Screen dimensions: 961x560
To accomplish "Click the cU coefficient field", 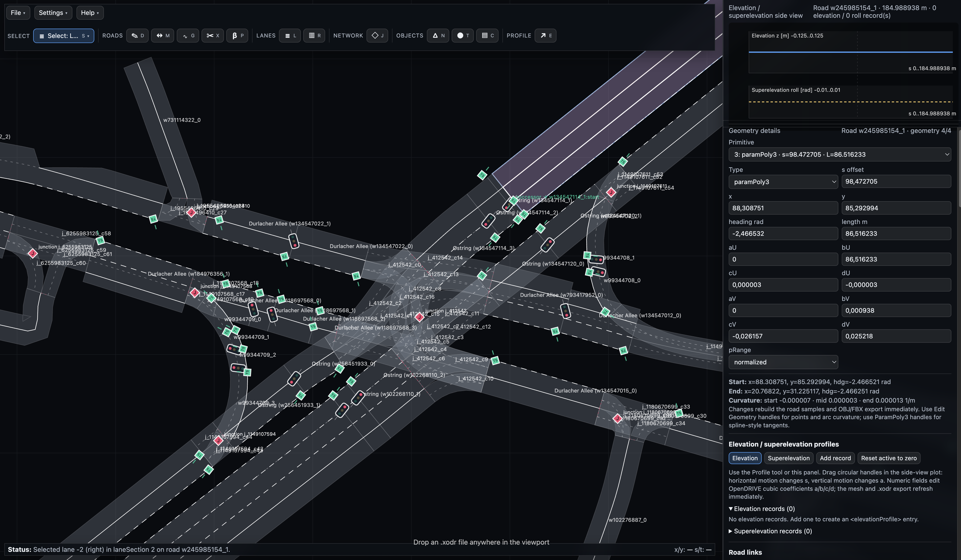I will [783, 285].
